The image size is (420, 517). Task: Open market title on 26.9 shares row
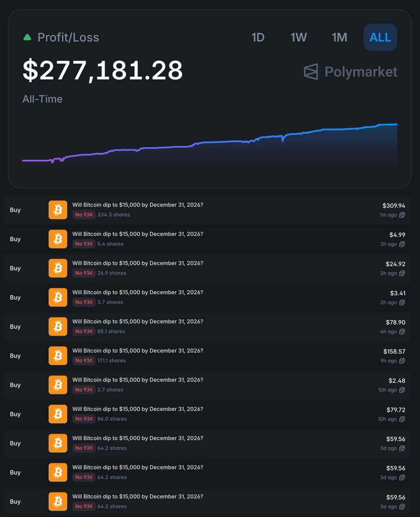pos(138,263)
